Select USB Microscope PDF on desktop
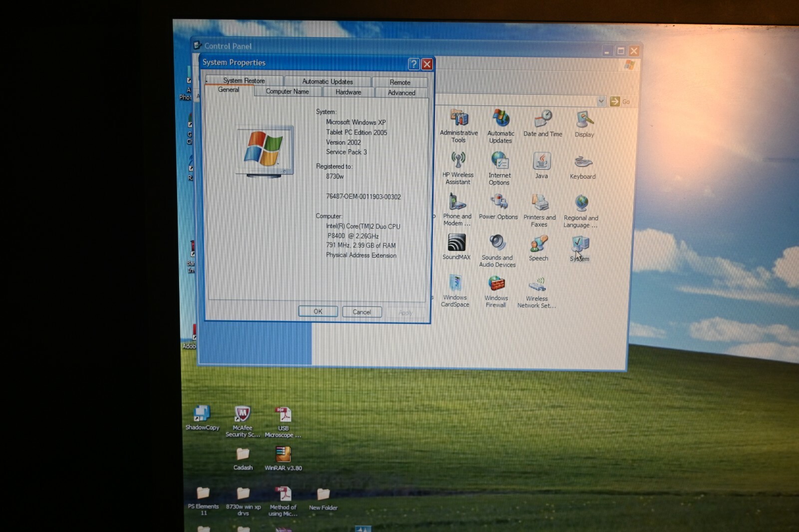799x532 pixels. (283, 422)
